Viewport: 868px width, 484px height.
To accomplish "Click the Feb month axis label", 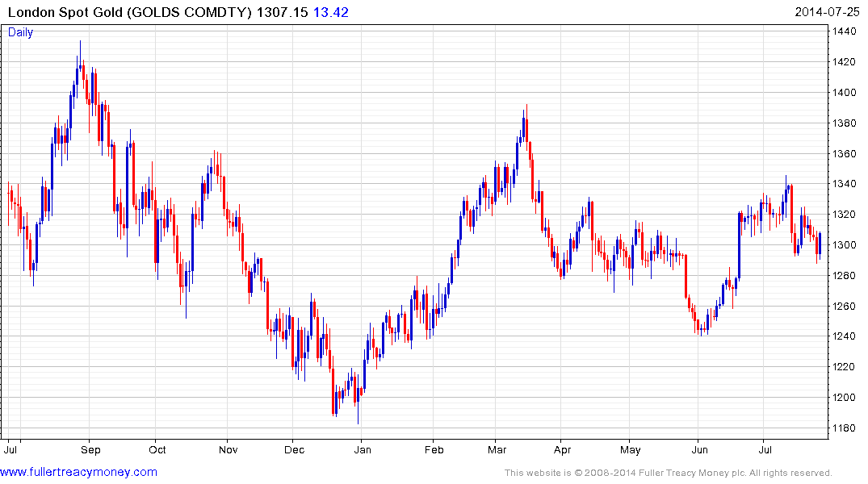I will [x=434, y=449].
